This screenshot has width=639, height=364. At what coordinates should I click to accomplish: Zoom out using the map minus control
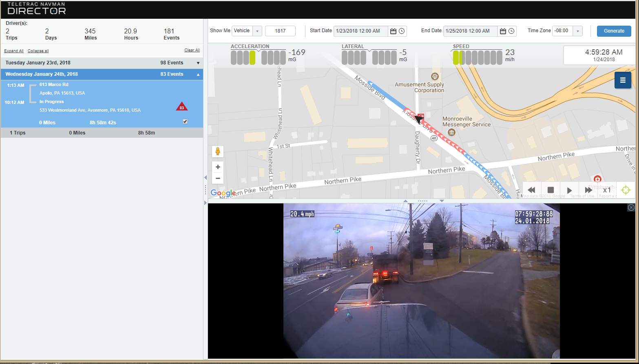click(218, 179)
